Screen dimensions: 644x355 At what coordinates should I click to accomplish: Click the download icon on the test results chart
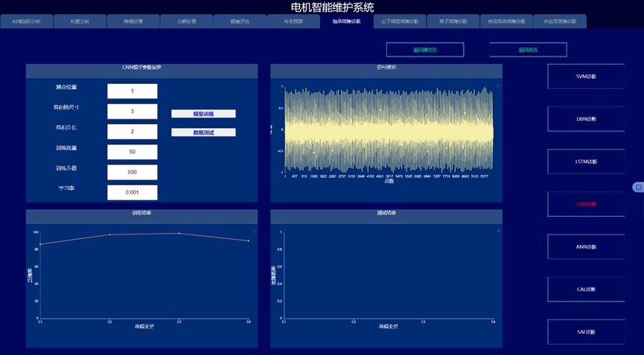[498, 231]
